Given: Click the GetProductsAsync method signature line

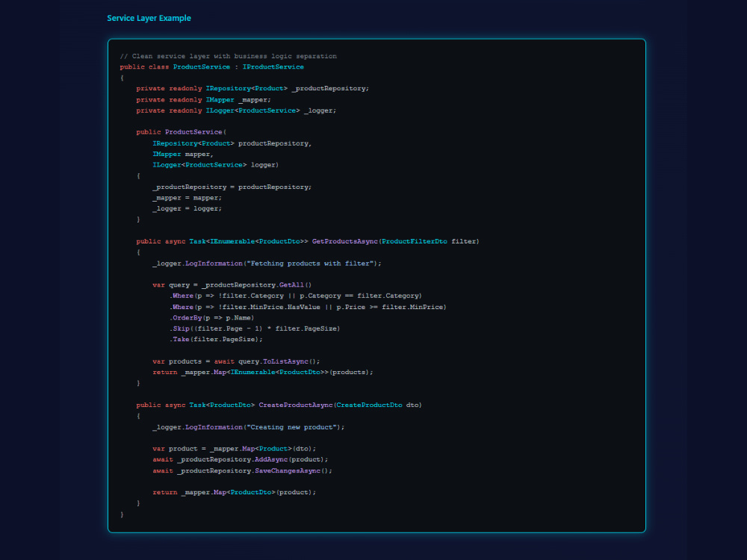Looking at the screenshot, I should pos(308,241).
